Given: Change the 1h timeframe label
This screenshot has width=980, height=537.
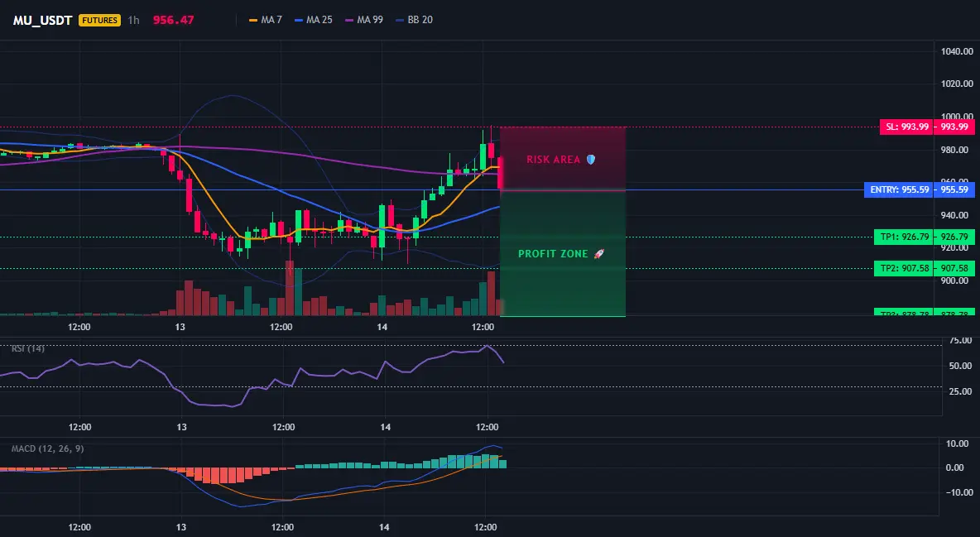Looking at the screenshot, I should (134, 20).
